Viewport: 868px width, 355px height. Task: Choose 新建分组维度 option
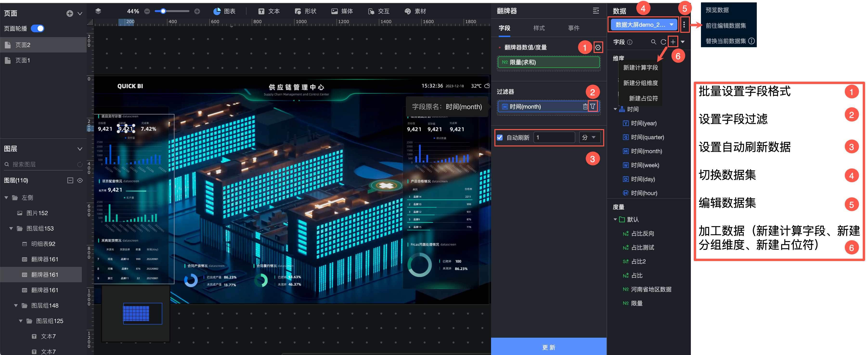[x=640, y=83]
